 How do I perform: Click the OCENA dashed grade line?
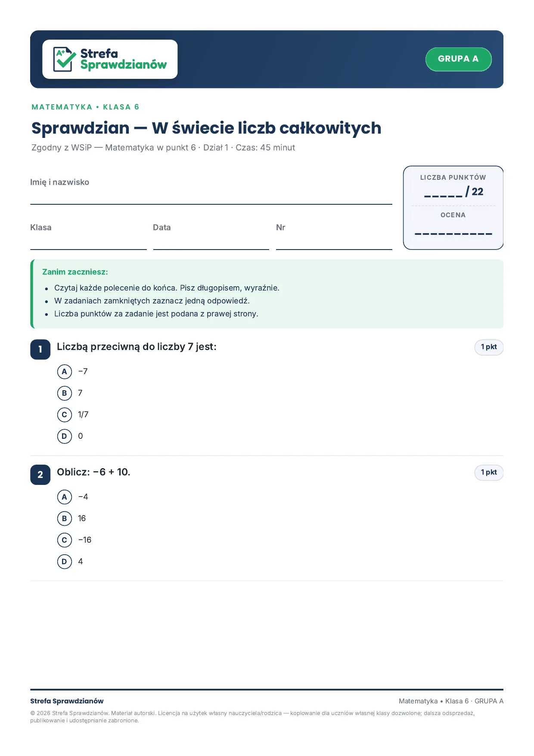pos(453,234)
